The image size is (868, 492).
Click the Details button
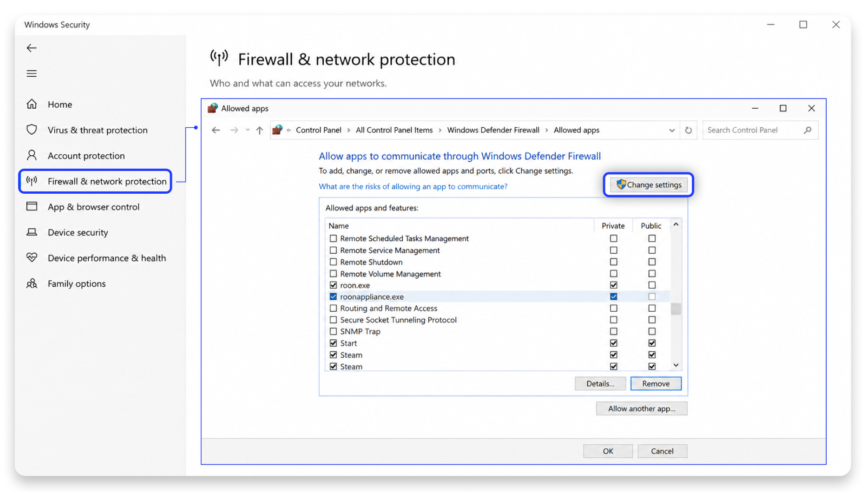[x=600, y=383]
